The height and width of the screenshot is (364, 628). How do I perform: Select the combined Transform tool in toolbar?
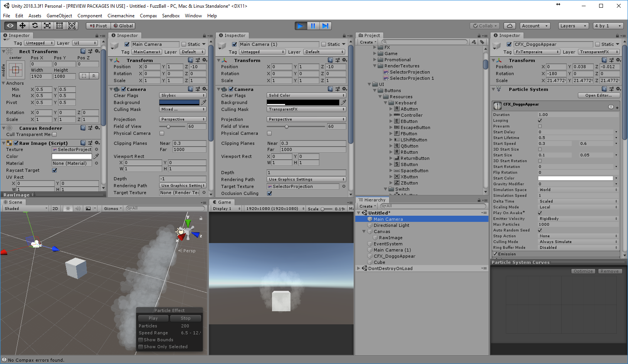click(72, 26)
